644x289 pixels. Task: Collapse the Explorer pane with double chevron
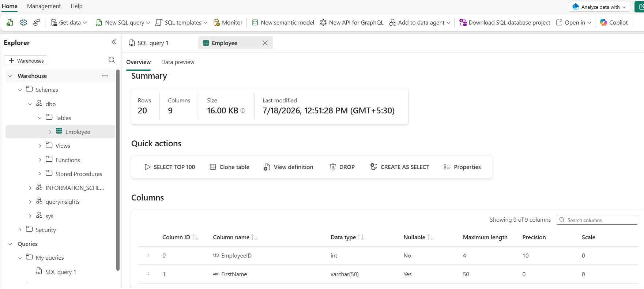point(114,42)
